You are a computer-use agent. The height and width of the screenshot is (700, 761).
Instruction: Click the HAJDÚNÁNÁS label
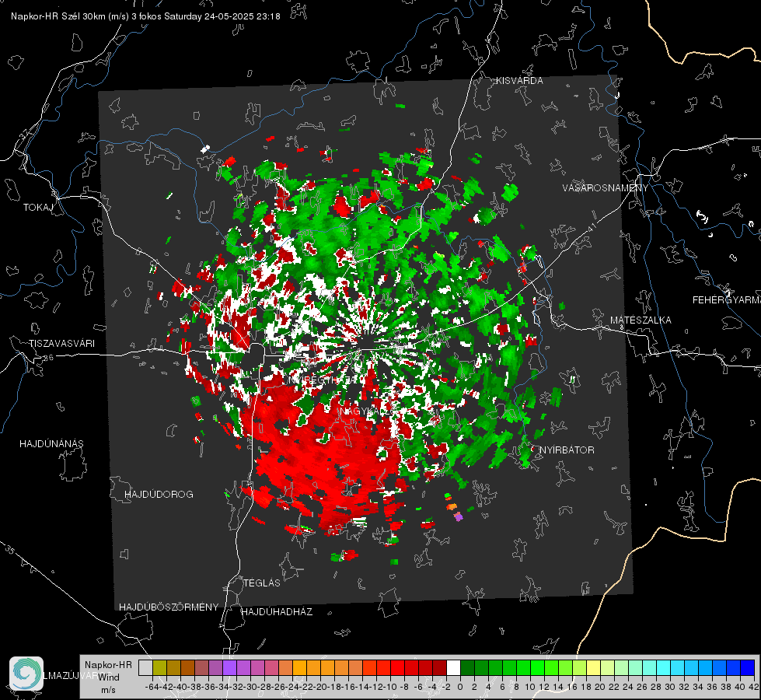click(51, 444)
